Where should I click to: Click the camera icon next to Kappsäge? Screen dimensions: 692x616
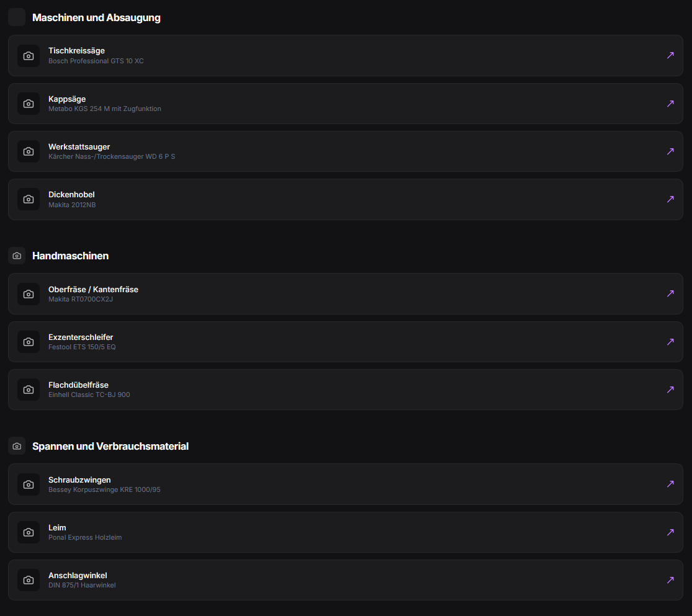(29, 104)
